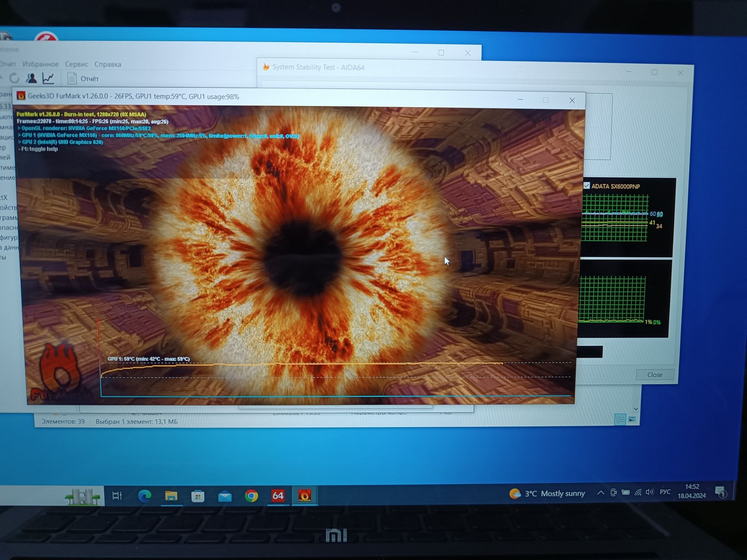
Task: Open File Explorer from the taskbar
Action: click(171, 496)
